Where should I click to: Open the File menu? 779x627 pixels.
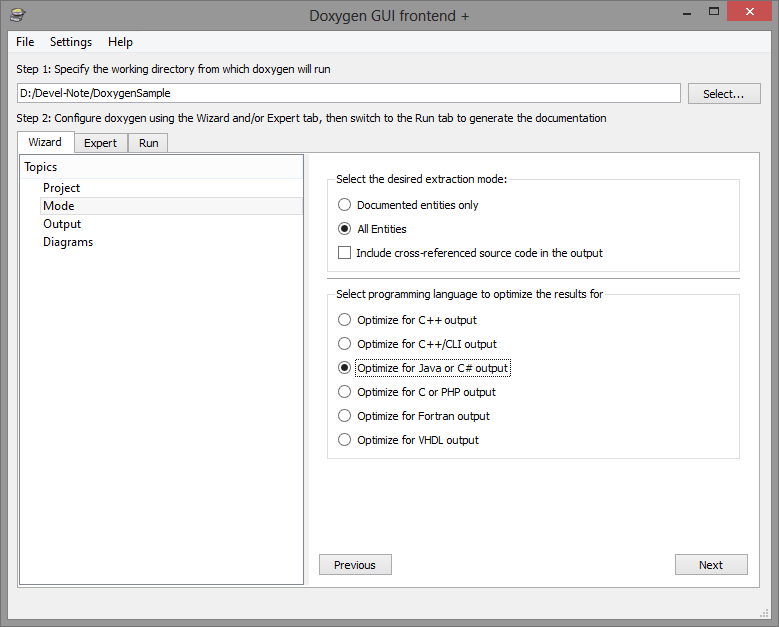(x=25, y=42)
